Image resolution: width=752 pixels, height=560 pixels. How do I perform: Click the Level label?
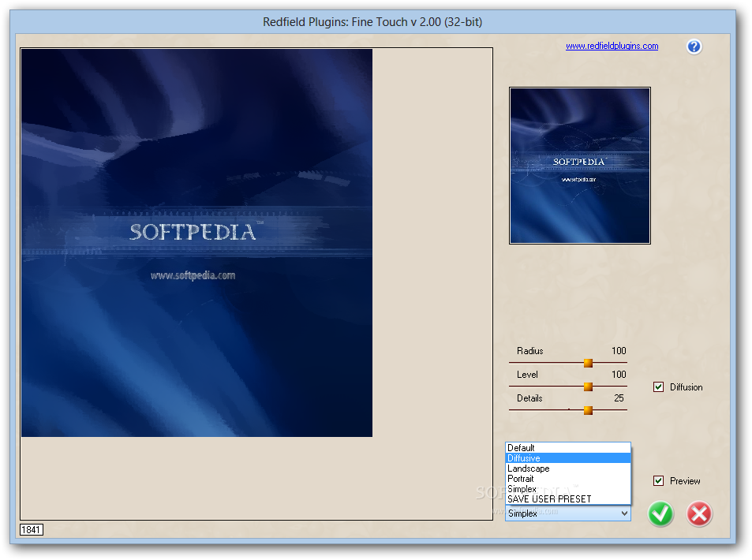527,375
